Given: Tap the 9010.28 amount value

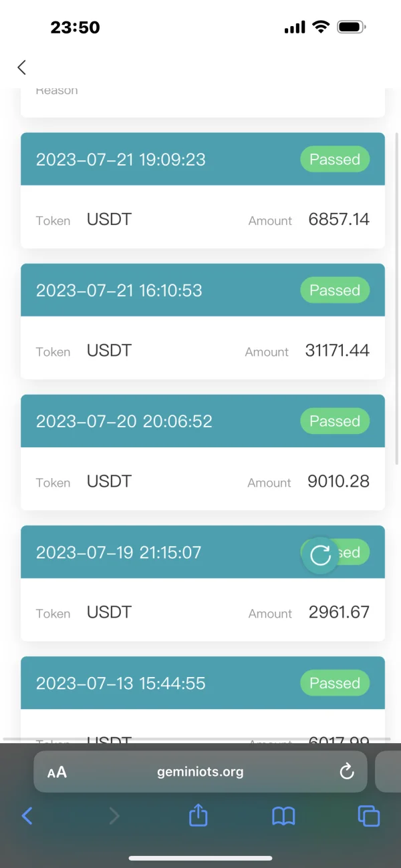Looking at the screenshot, I should [338, 481].
